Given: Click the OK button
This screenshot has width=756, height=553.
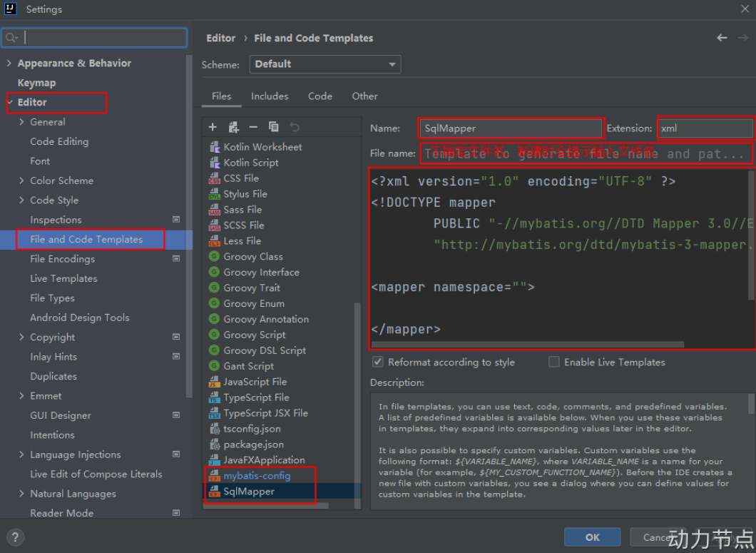Looking at the screenshot, I should tap(592, 537).
